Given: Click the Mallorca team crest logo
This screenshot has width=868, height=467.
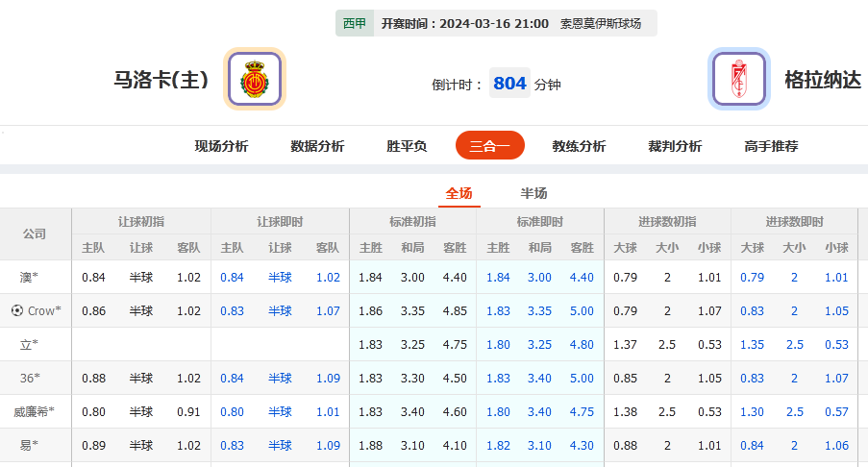Looking at the screenshot, I should [255, 79].
